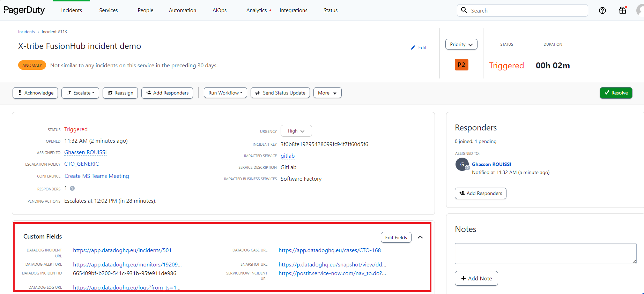Open the Status menu
The height and width of the screenshot is (294, 644).
tap(330, 10)
